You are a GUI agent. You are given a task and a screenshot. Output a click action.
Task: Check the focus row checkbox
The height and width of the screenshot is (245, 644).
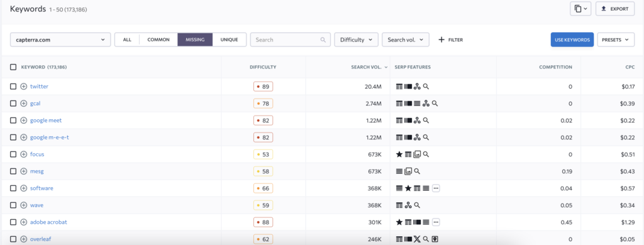click(13, 155)
